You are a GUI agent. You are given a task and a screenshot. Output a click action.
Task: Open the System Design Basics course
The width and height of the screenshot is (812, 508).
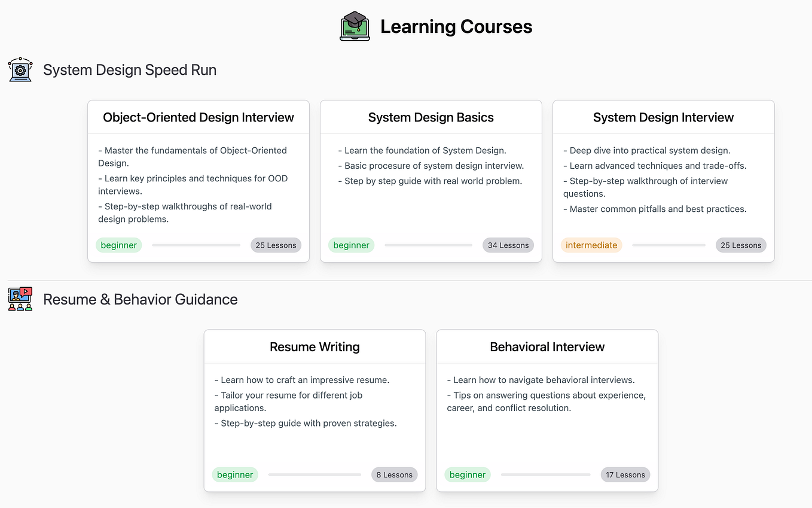[430, 117]
